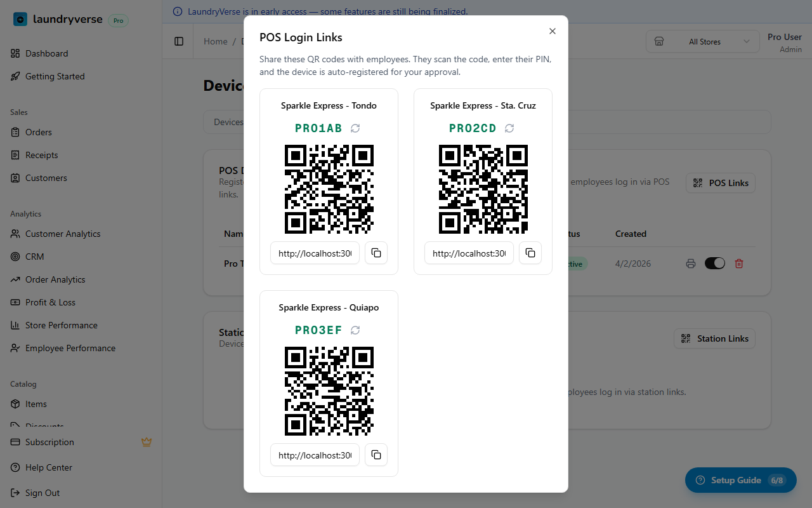The width and height of the screenshot is (812, 508).
Task: Click the Sparkle Express - Quiapo QR code
Action: coord(329,391)
